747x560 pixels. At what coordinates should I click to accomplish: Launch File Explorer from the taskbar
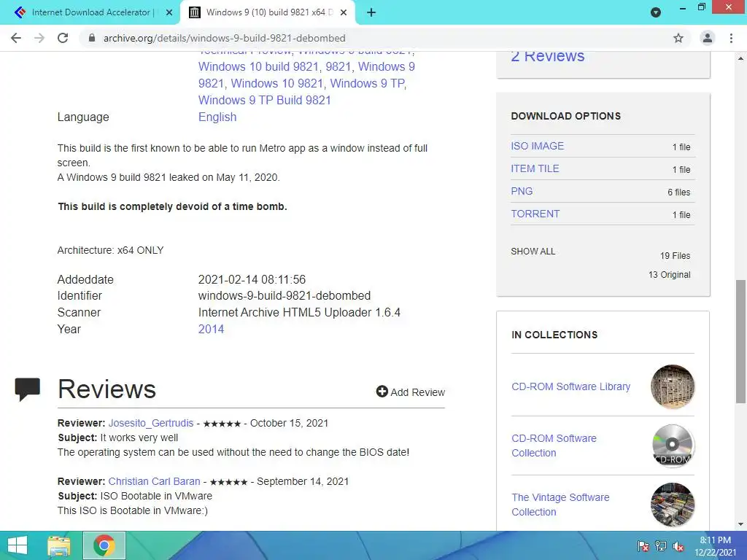[x=59, y=545]
